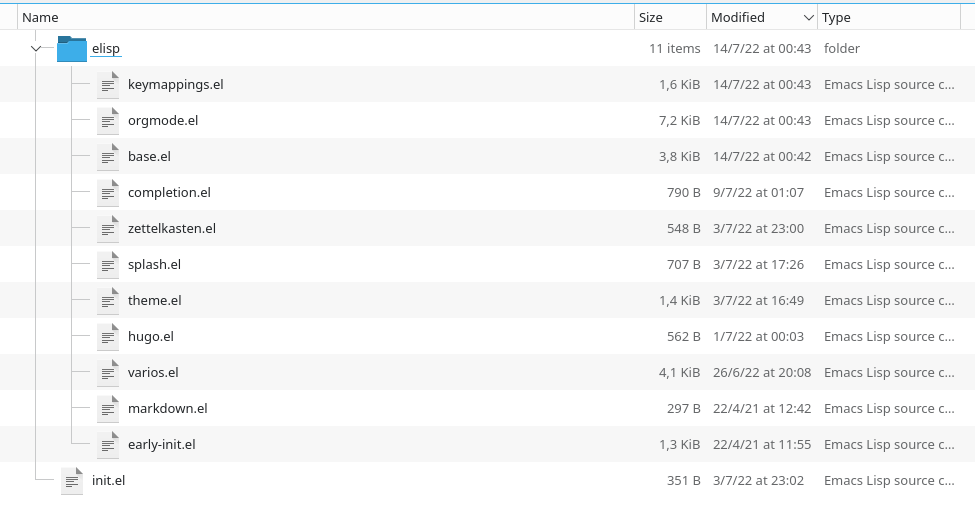Open the elisp folder name link
Screen dimensions: 975x512
pos(105,49)
